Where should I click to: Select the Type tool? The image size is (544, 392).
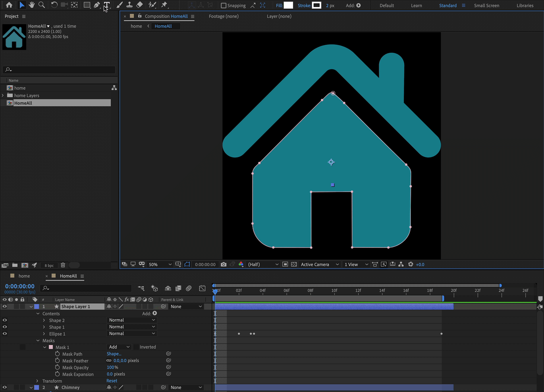(107, 5)
